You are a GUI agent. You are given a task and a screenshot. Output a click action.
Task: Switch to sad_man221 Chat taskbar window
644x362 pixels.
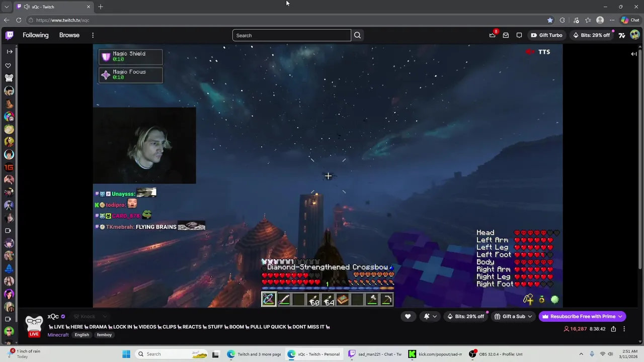click(x=375, y=354)
